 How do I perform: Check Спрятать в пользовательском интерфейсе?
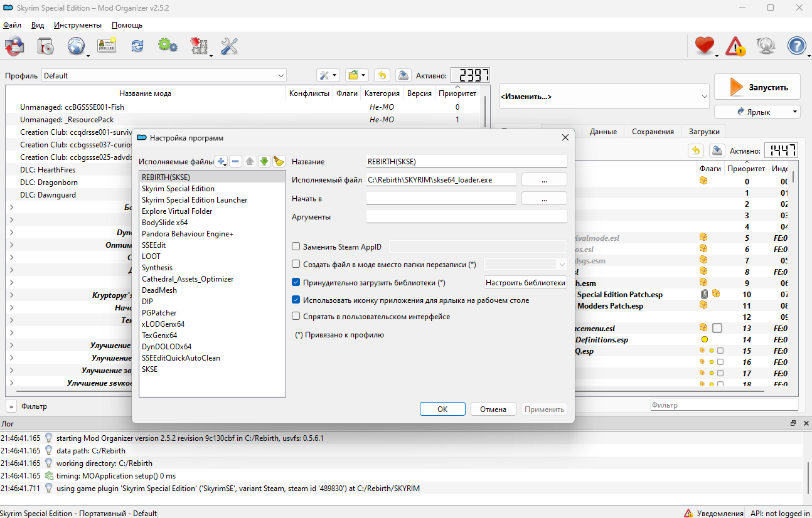coord(296,317)
